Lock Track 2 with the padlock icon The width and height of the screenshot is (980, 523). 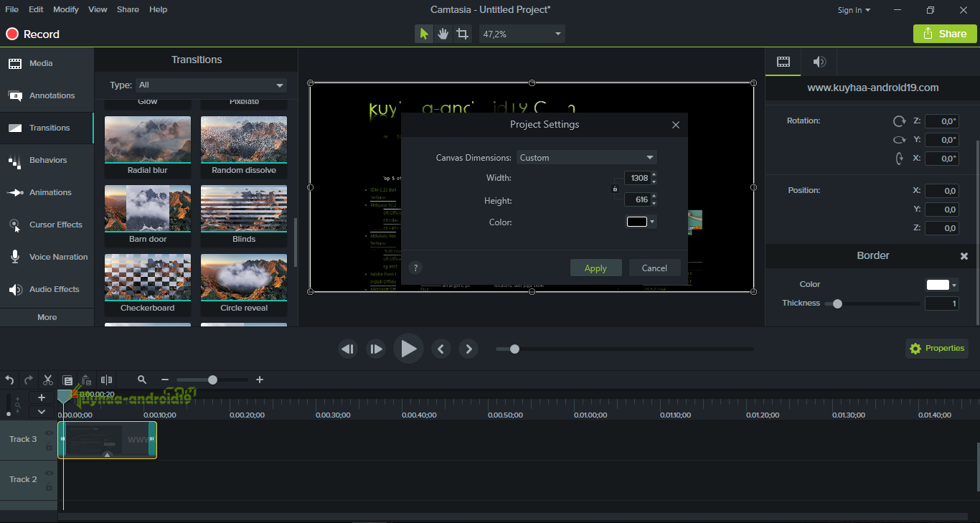coord(49,487)
